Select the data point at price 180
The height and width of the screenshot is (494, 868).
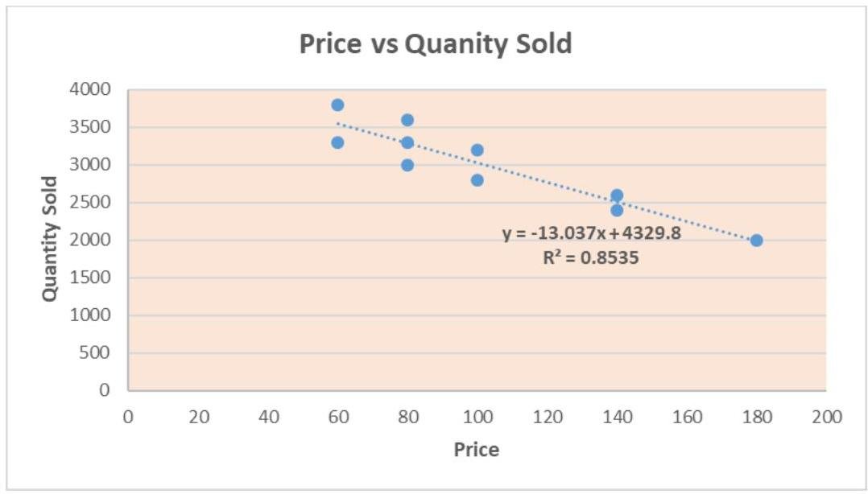coord(756,240)
